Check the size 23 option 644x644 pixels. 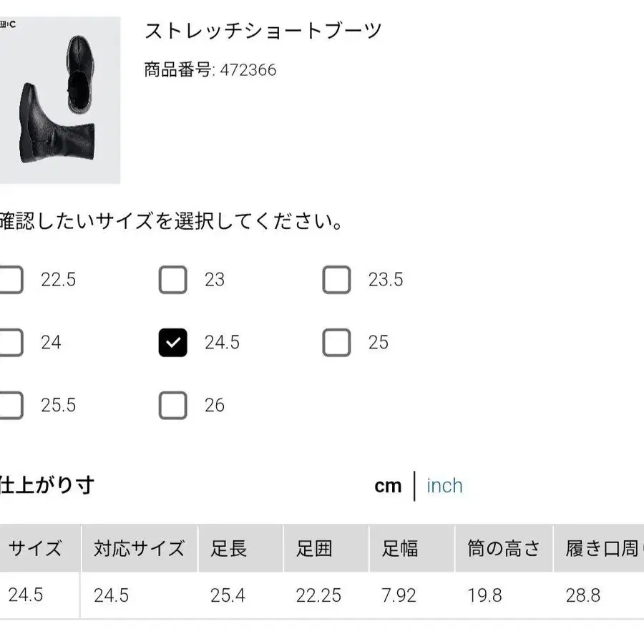[x=172, y=280]
